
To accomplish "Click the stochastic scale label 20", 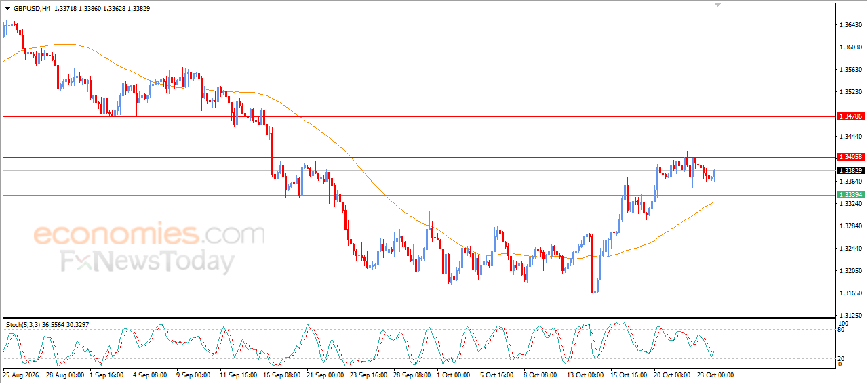I will (842, 358).
